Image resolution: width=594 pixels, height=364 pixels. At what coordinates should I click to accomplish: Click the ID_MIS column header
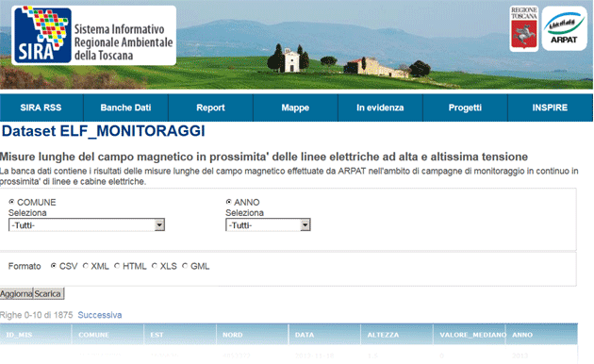(x=36, y=335)
